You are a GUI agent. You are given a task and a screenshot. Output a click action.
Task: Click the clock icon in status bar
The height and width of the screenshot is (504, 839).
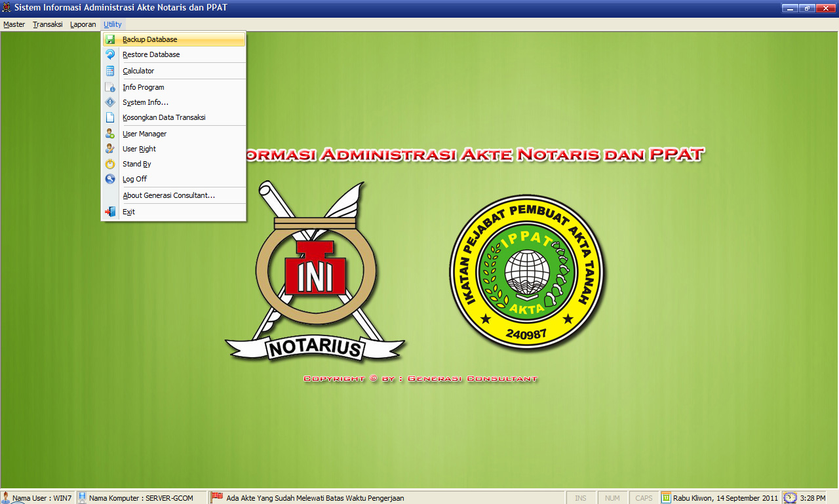790,497
